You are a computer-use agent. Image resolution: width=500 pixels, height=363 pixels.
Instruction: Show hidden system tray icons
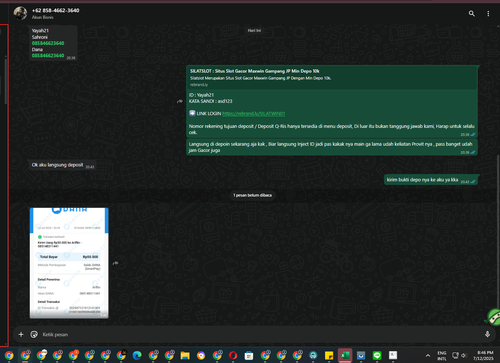coord(428,355)
